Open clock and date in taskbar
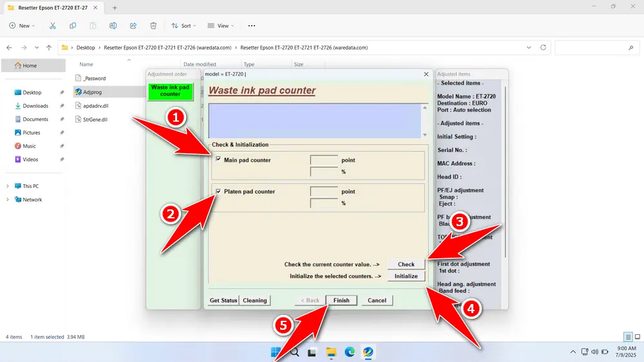 [627, 352]
